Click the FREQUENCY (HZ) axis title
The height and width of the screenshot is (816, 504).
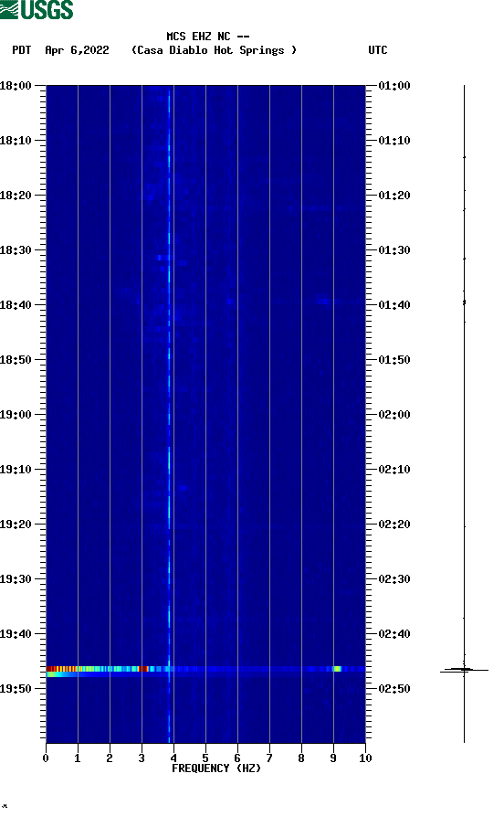[x=216, y=768]
